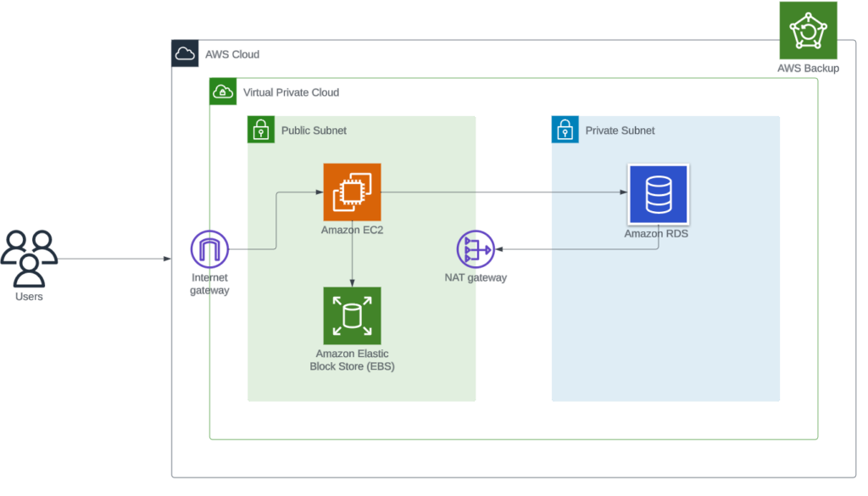The width and height of the screenshot is (868, 496).
Task: Click the NAT gateway icon
Action: [476, 249]
